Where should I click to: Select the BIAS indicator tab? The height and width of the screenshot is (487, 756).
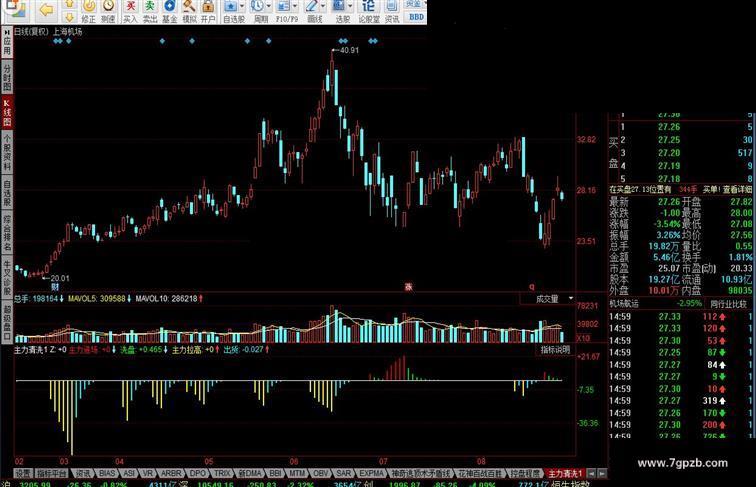click(x=107, y=473)
